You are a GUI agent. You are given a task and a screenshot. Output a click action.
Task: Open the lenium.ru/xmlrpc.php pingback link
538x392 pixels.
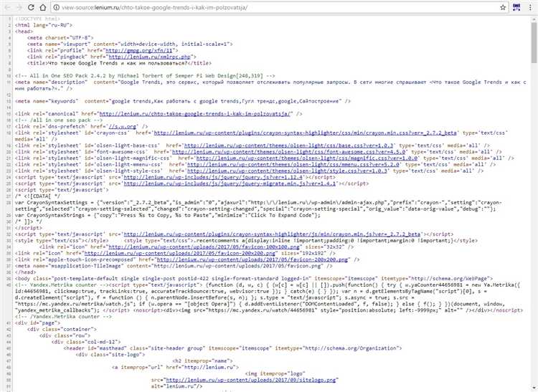(x=150, y=57)
